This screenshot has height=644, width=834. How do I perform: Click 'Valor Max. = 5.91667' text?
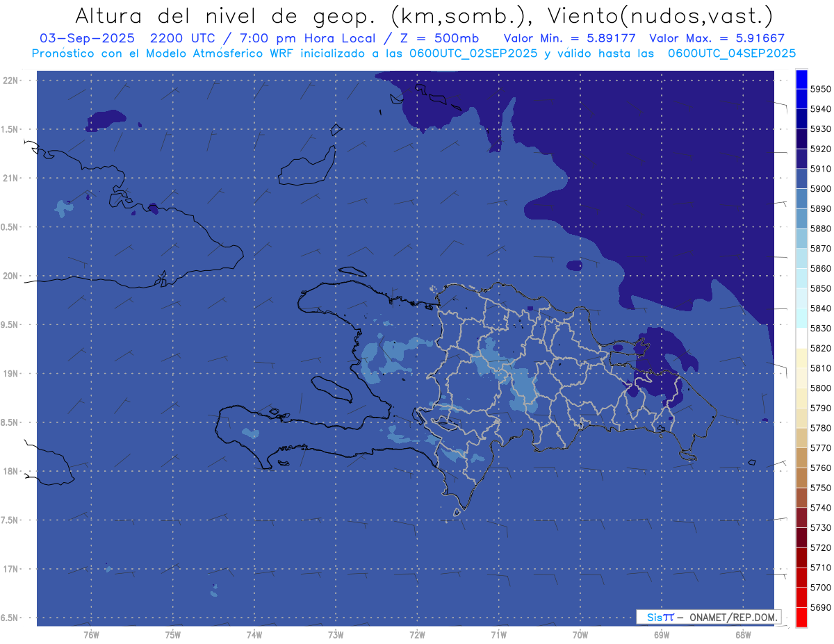pyautogui.click(x=717, y=38)
